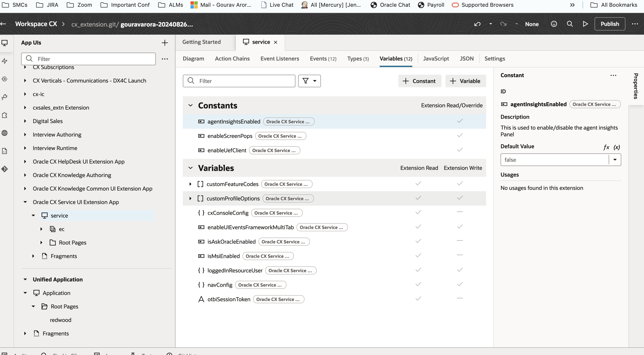Screen dimensions: 644x355
Task: Open Workspace CX breadcrumb link
Action: 36,24
